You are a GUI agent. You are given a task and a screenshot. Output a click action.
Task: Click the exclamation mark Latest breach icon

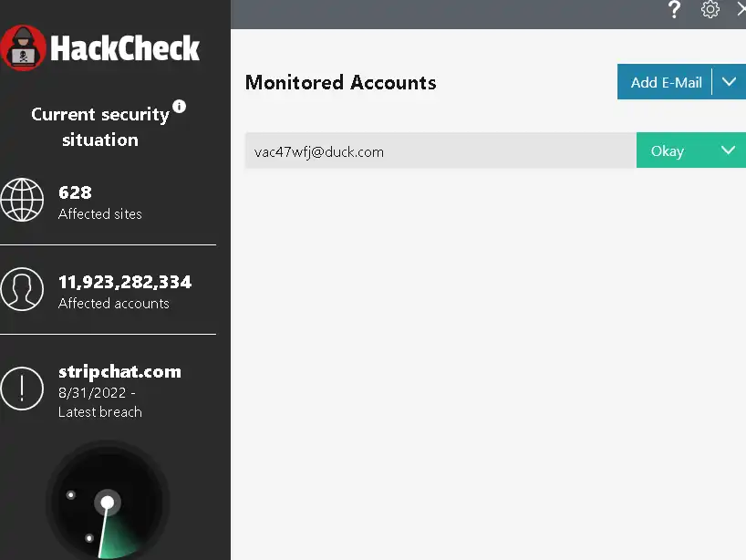[x=22, y=389]
